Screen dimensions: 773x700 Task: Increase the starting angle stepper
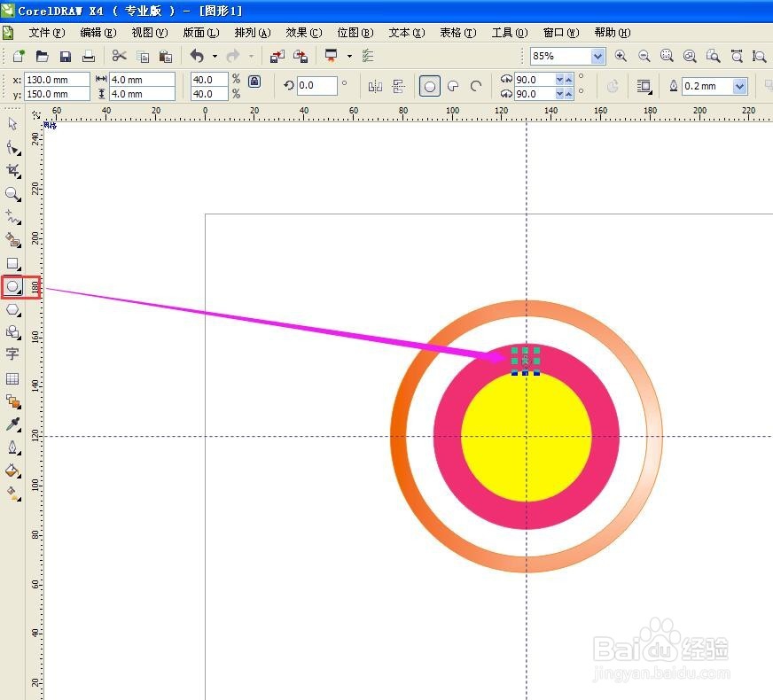[x=569, y=80]
